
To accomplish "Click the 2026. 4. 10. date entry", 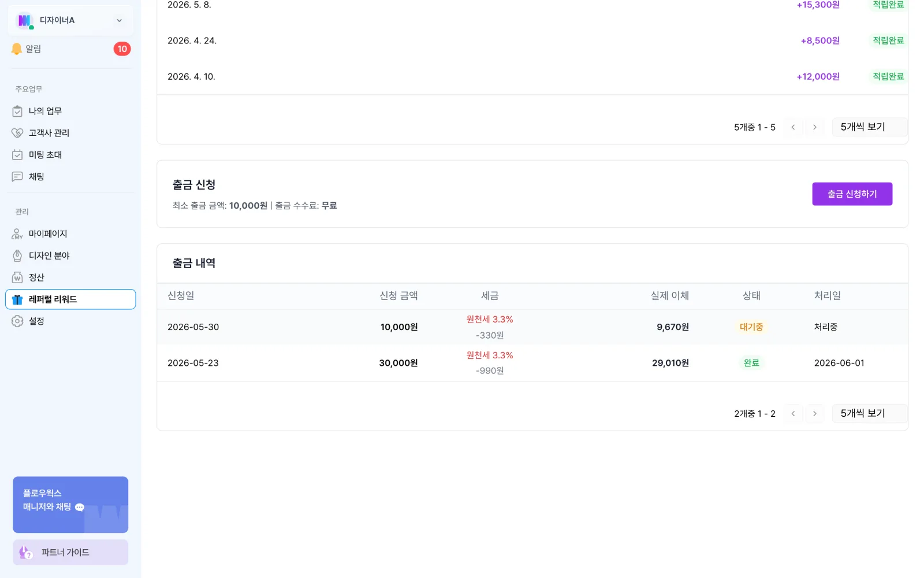I will tap(191, 76).
